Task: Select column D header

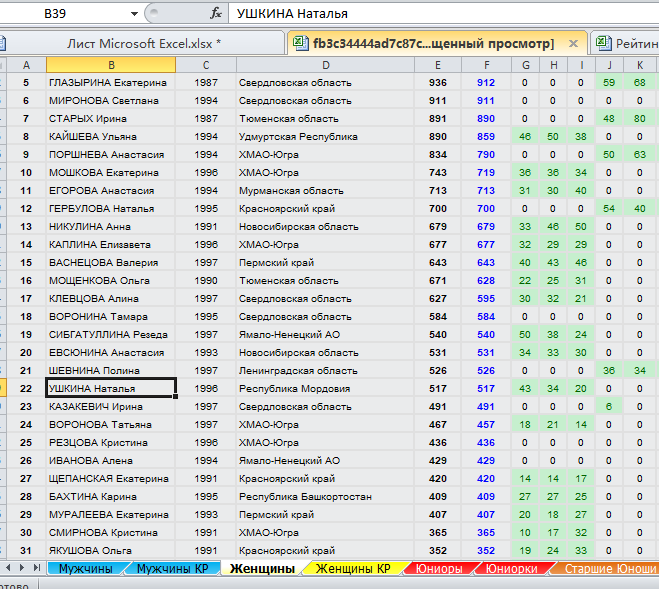Action: click(326, 65)
